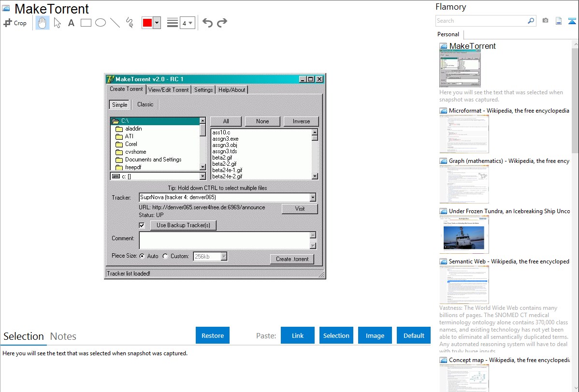
Task: Open the Personal tab in Flamory
Action: 449,34
